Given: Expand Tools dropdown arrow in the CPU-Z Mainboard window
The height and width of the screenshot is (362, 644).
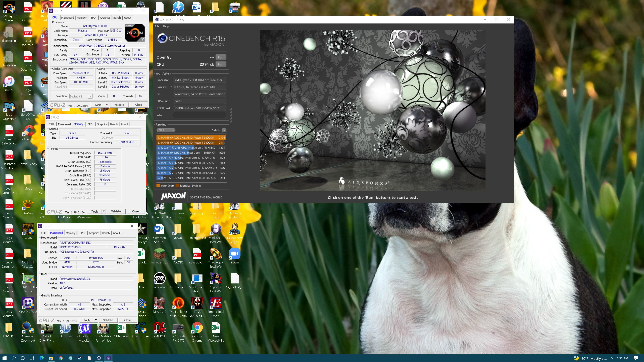Looking at the screenshot, I should click(96, 320).
